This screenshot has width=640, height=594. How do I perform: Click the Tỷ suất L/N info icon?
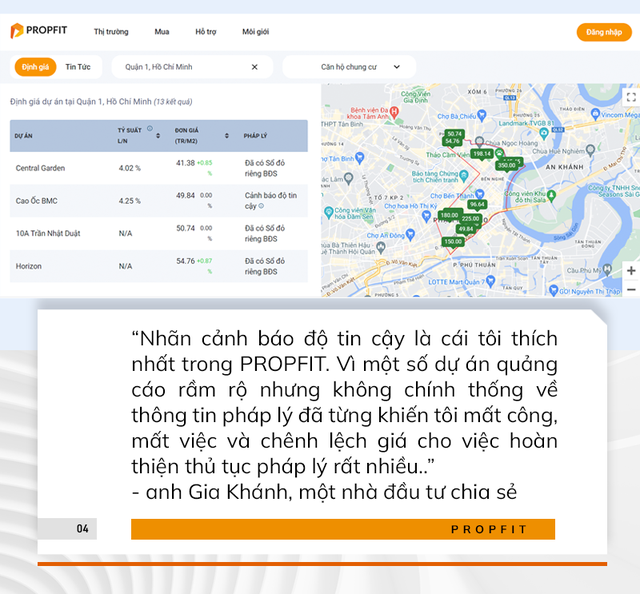point(150,128)
